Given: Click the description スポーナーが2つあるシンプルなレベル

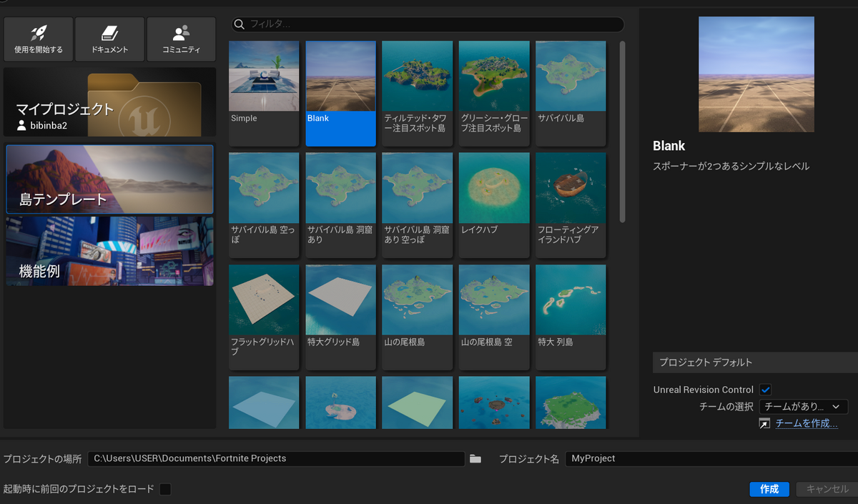Looking at the screenshot, I should (x=731, y=166).
